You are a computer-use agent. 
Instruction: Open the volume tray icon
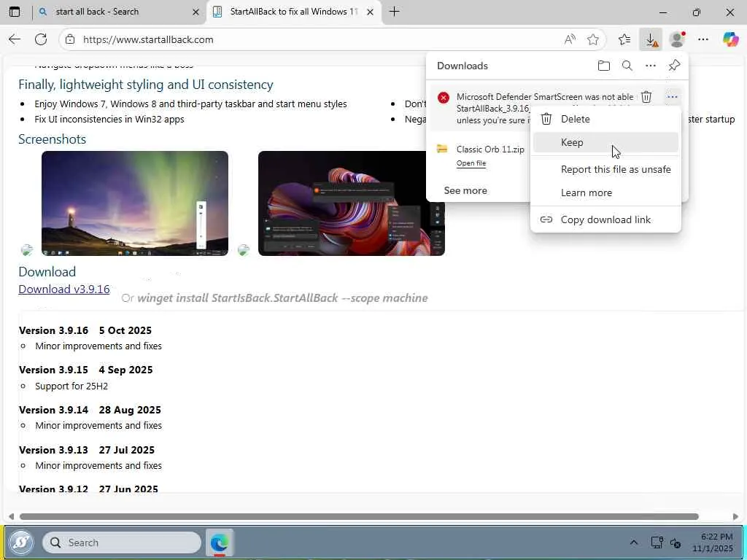coord(676,542)
